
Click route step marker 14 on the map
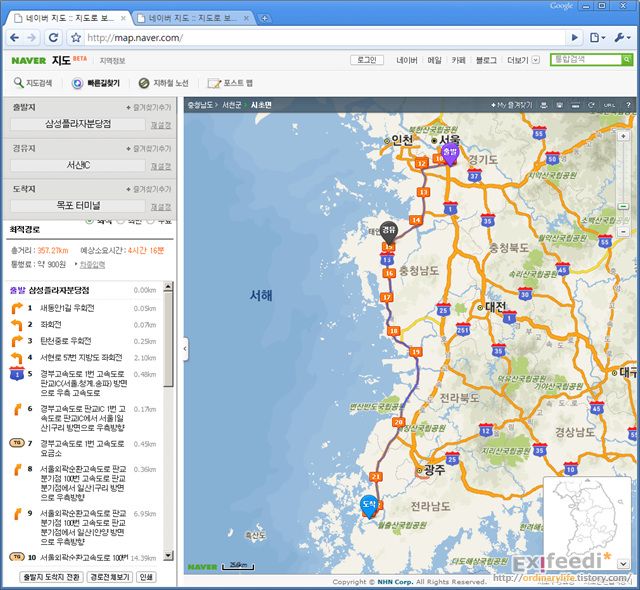click(416, 220)
